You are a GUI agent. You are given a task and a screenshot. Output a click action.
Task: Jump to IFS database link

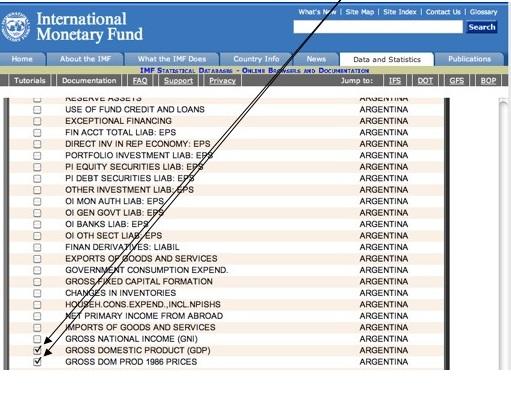tap(395, 81)
